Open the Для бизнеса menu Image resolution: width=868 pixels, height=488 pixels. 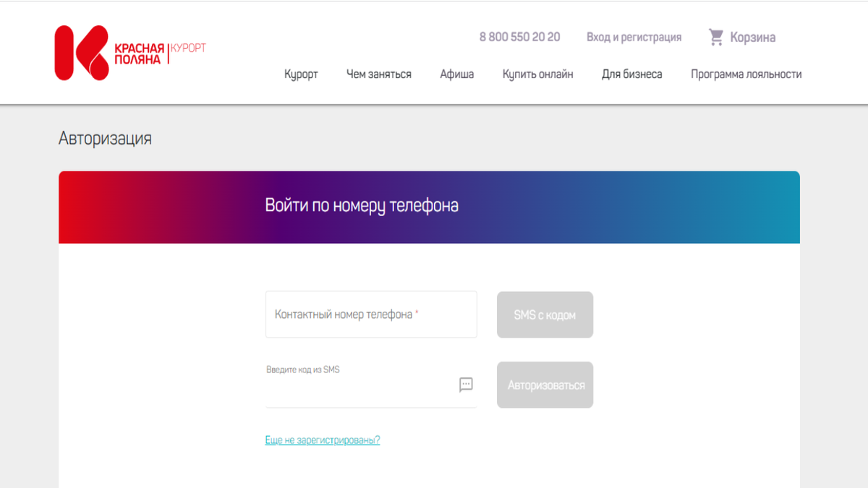click(632, 74)
